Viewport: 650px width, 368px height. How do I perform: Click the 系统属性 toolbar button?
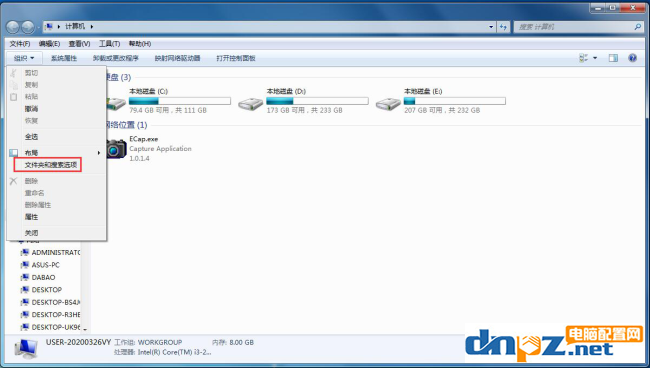click(x=64, y=58)
